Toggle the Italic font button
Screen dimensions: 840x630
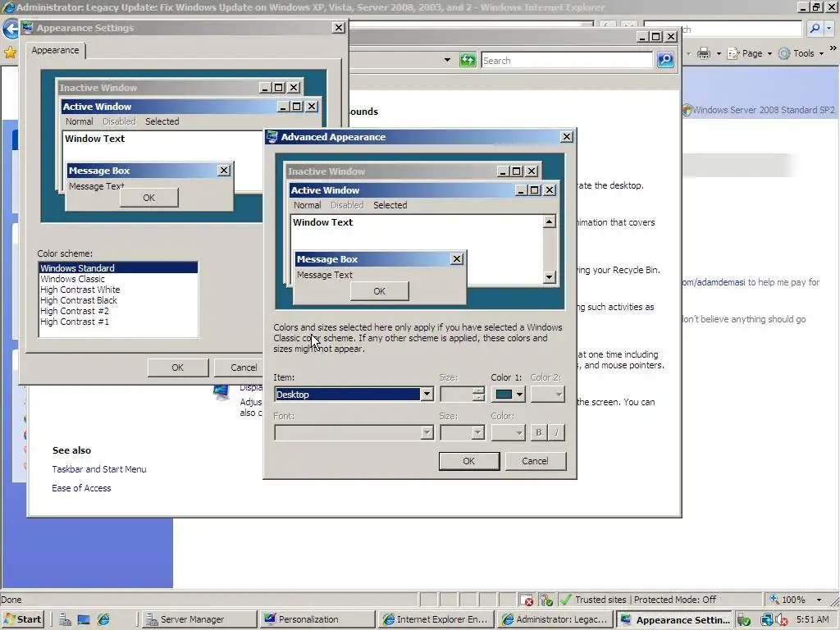point(556,432)
